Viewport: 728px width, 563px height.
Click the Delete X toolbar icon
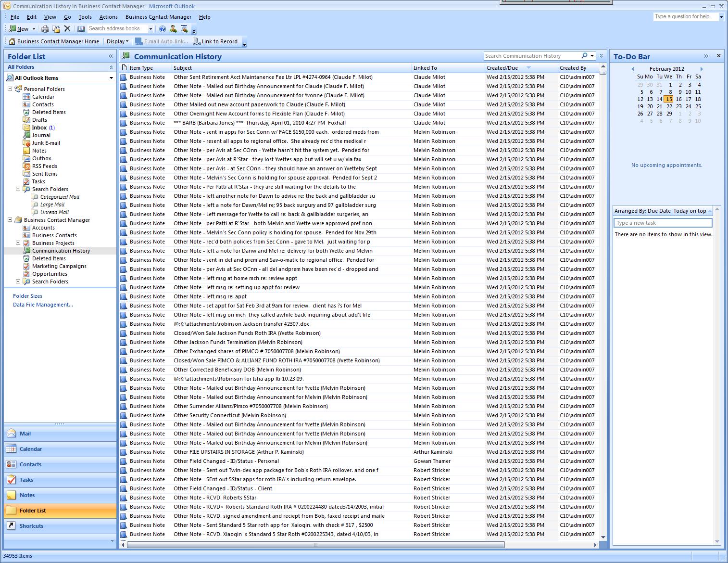coord(67,29)
